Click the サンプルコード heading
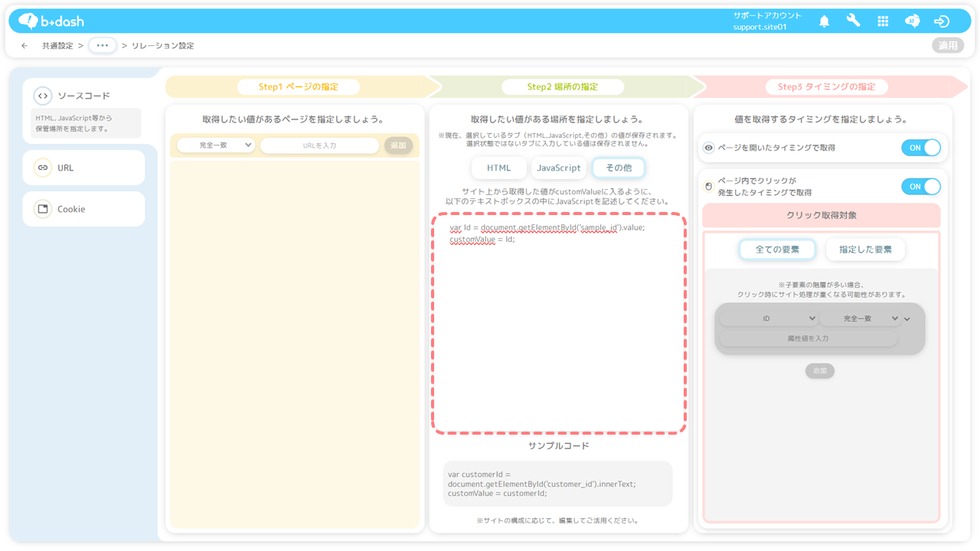The width and height of the screenshot is (980, 551). coord(558,445)
